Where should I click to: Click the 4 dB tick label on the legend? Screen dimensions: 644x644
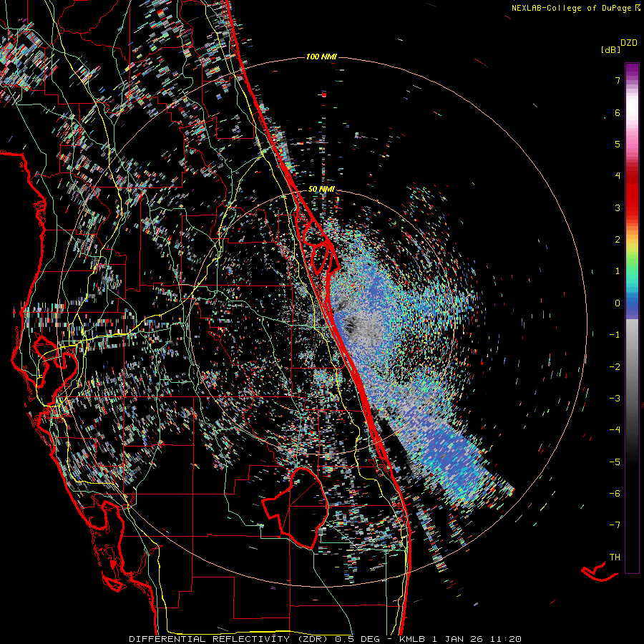618,176
